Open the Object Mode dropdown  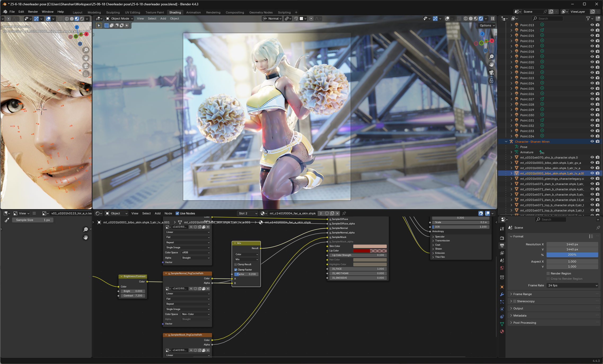point(119,19)
